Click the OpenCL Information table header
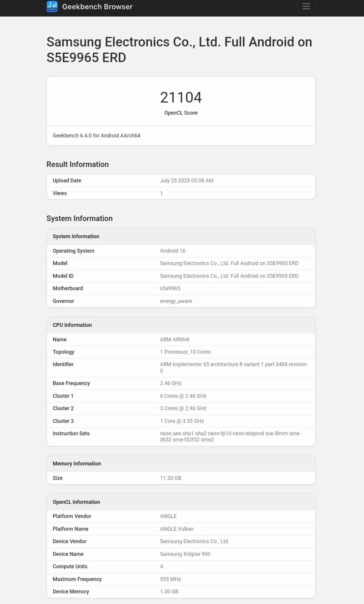 point(76,502)
